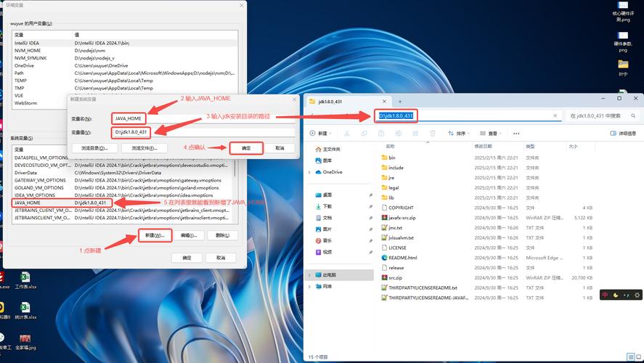Click the Cut scissors icon in Explorer toolbar
The height and width of the screenshot is (363, 644).
tap(346, 134)
